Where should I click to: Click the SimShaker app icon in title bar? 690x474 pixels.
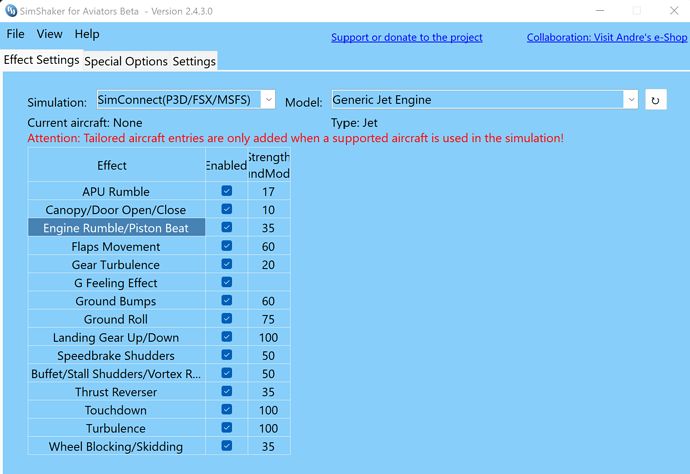pos(12,11)
